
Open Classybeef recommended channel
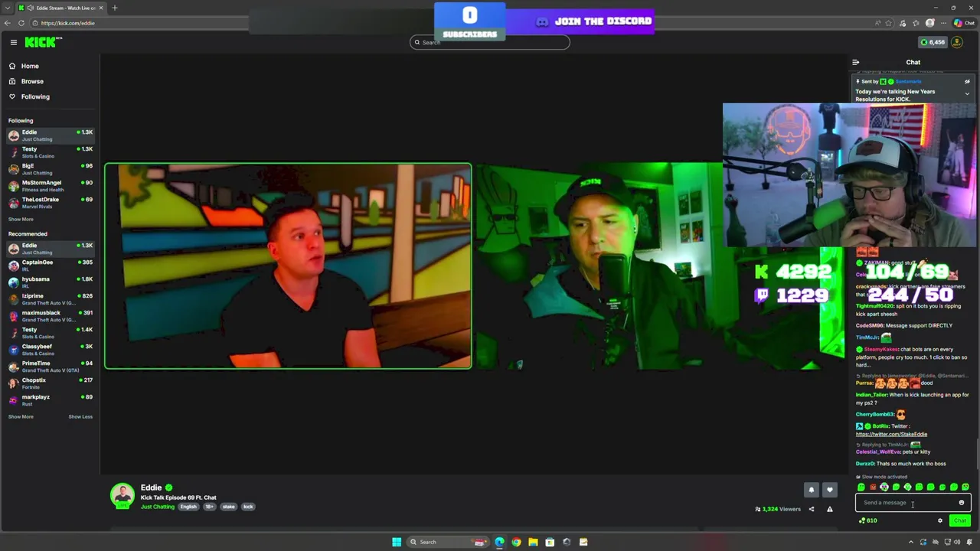click(x=50, y=350)
